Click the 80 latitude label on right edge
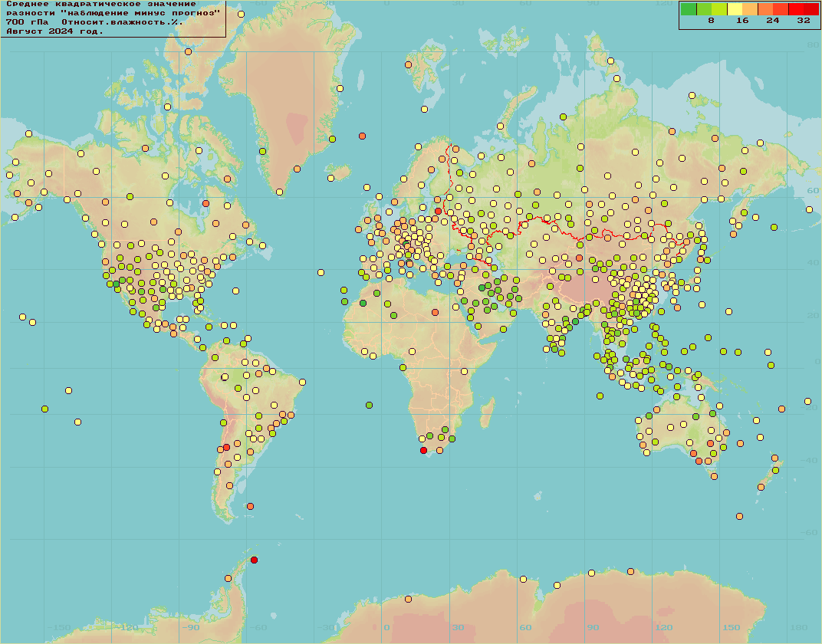The width and height of the screenshot is (822, 644). [812, 45]
